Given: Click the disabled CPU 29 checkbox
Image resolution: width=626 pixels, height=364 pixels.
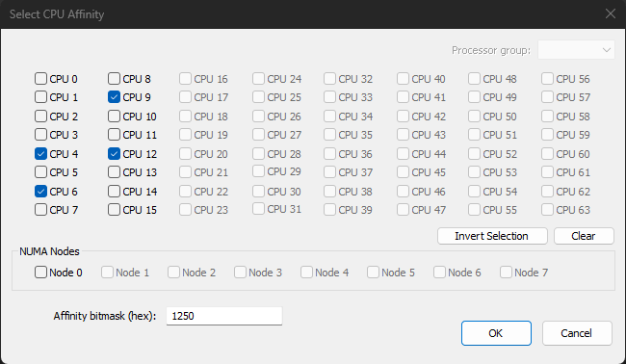Looking at the screenshot, I should 258,171.
